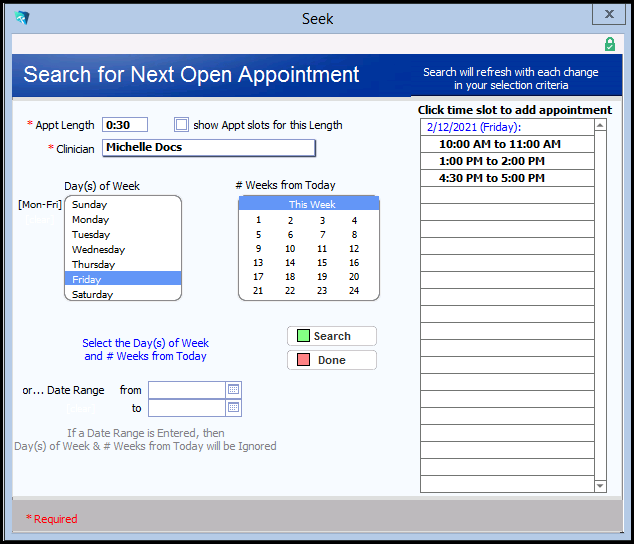This screenshot has height=544, width=634.
Task: Click the app icon in title bar
Action: click(22, 18)
